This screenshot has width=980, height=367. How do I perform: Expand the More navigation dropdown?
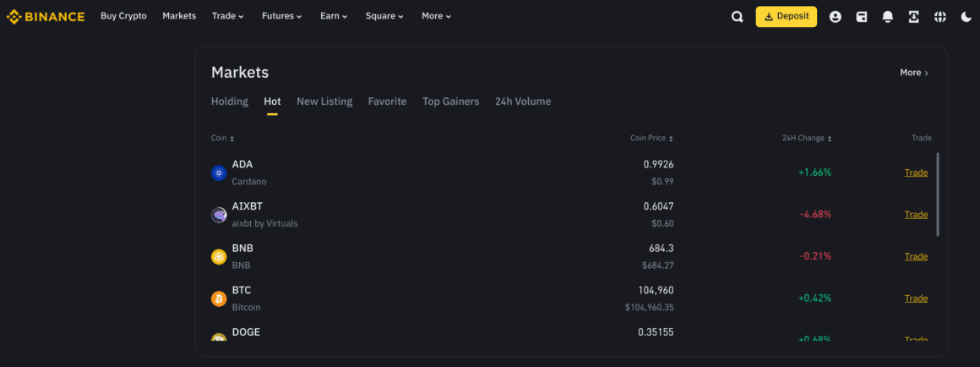436,16
